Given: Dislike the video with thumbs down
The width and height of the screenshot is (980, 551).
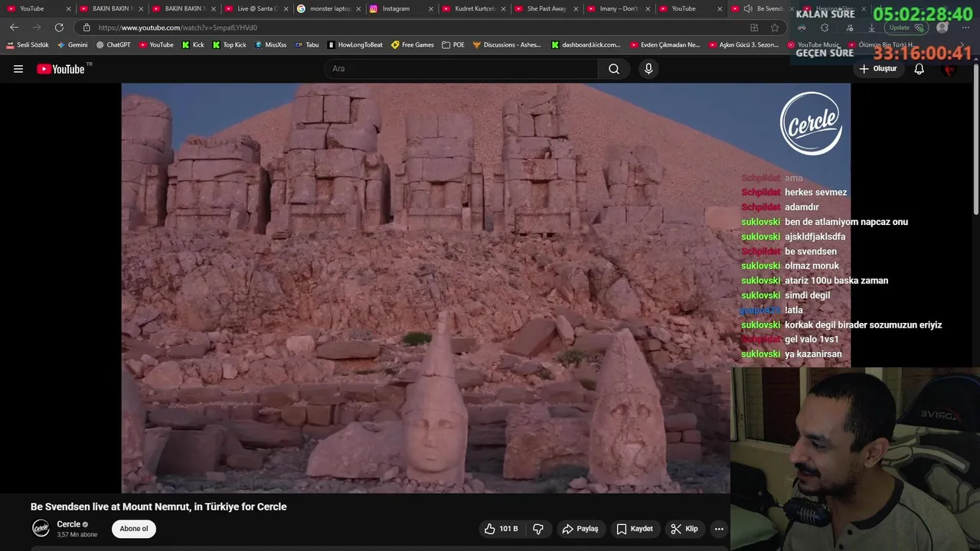Looking at the screenshot, I should tap(538, 529).
